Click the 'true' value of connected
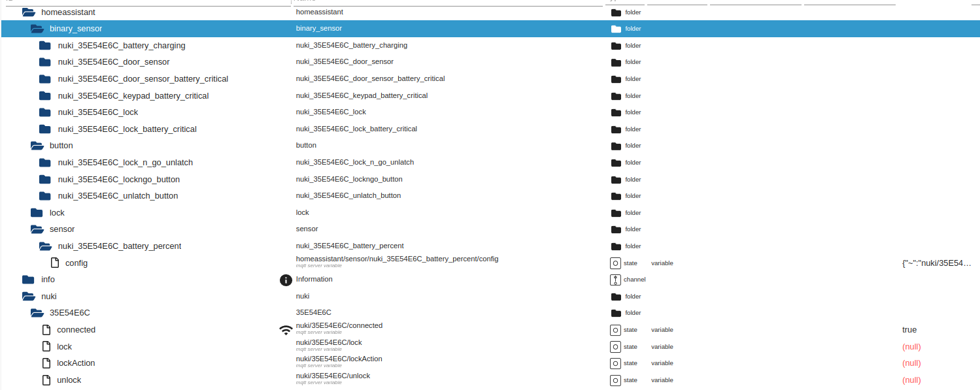Viewport: 980px width, 390px height. (x=909, y=330)
